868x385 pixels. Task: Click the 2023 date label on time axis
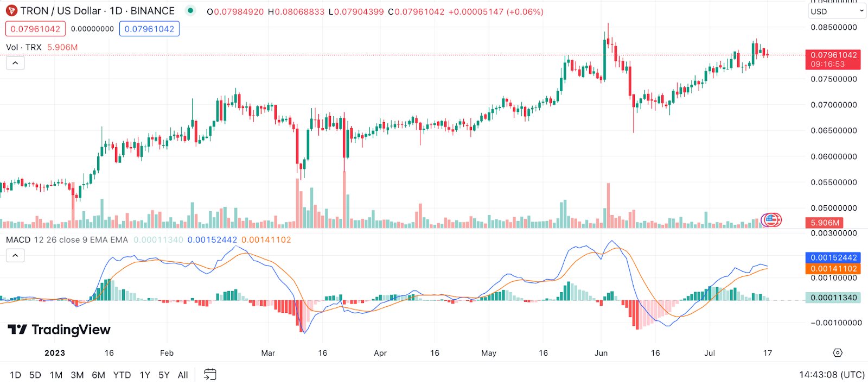tap(55, 353)
